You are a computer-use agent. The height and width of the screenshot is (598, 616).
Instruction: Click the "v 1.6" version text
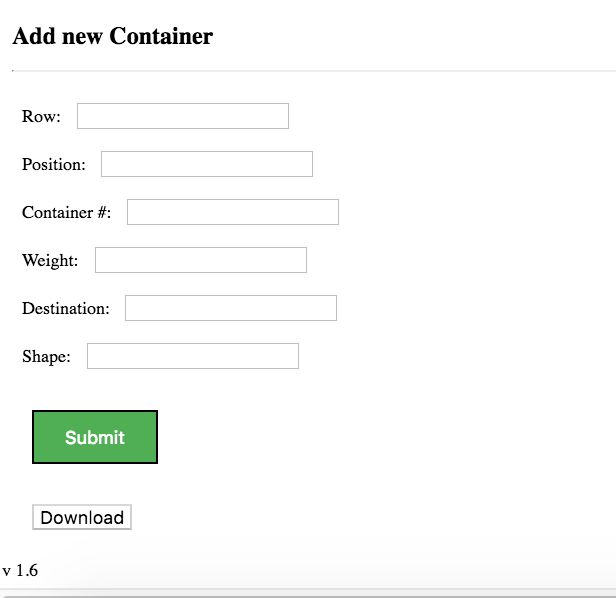click(20, 571)
